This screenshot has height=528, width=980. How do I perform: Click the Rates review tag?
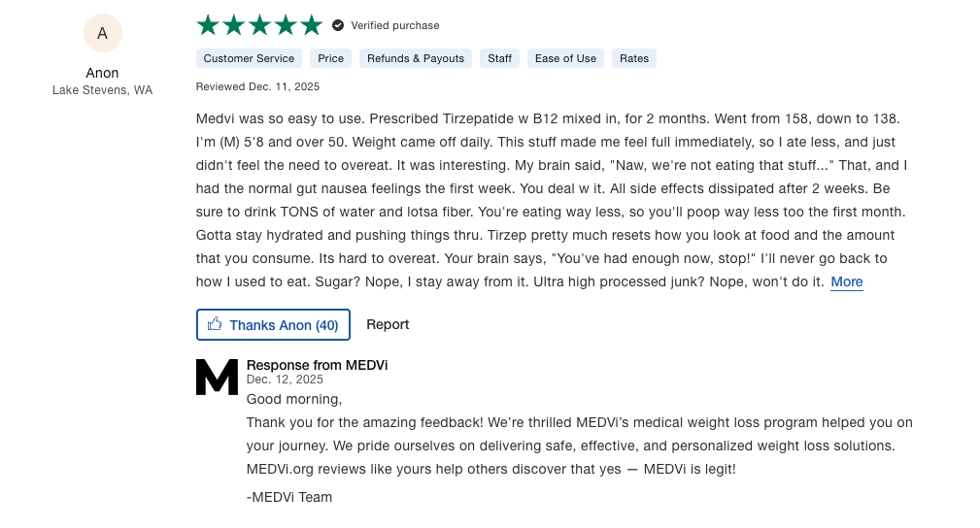tap(634, 58)
